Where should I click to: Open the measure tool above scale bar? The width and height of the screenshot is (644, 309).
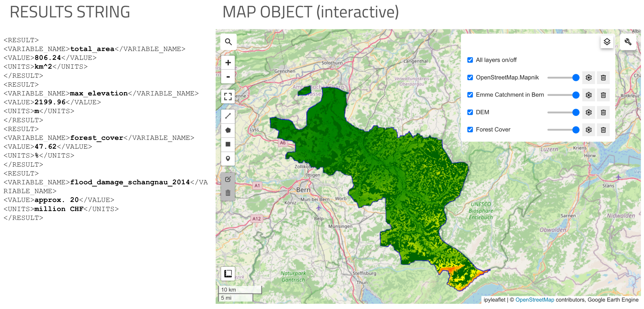228,274
